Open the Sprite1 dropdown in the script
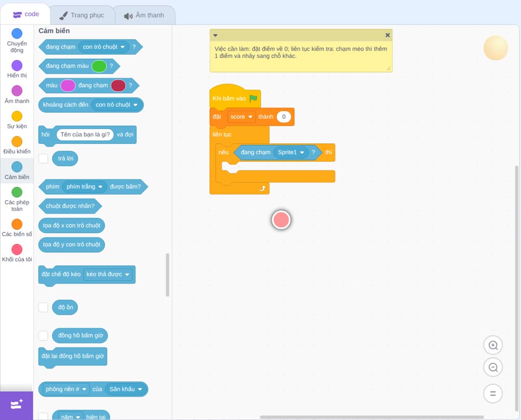521x420 pixels. (291, 152)
